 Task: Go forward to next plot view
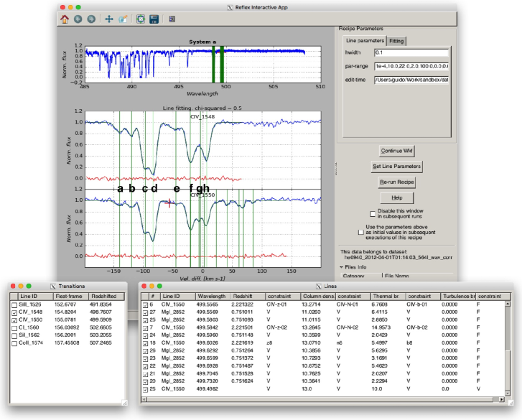coord(90,19)
